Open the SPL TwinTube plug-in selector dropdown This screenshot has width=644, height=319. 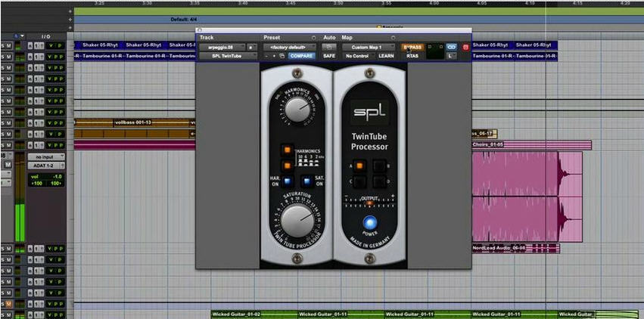[229, 56]
